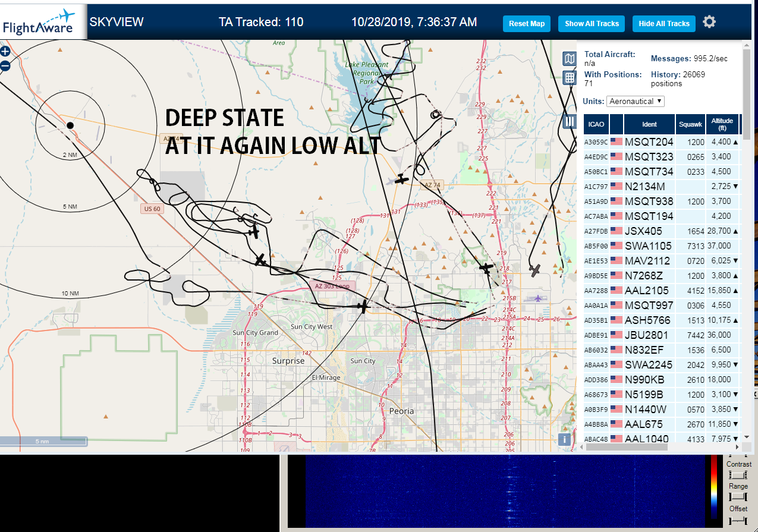Select the MSQT194 aircraft row
This screenshot has height=532, width=758.
(661, 216)
